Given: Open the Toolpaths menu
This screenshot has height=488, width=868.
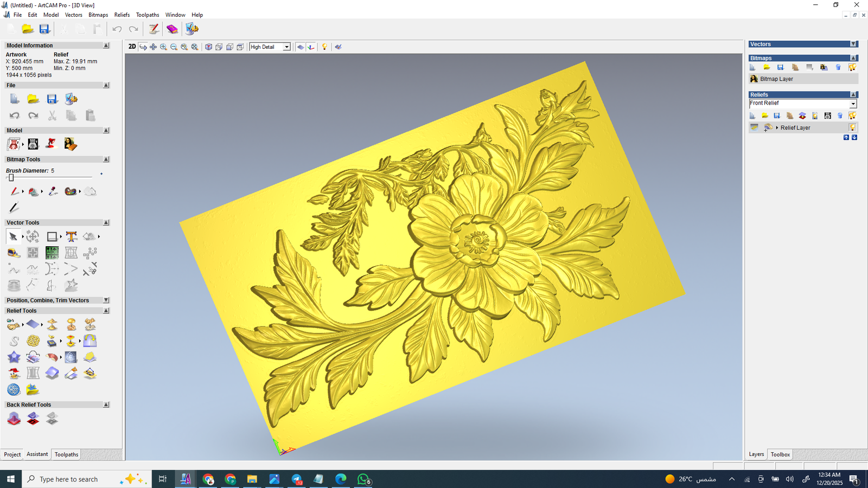Looking at the screenshot, I should tap(147, 15).
